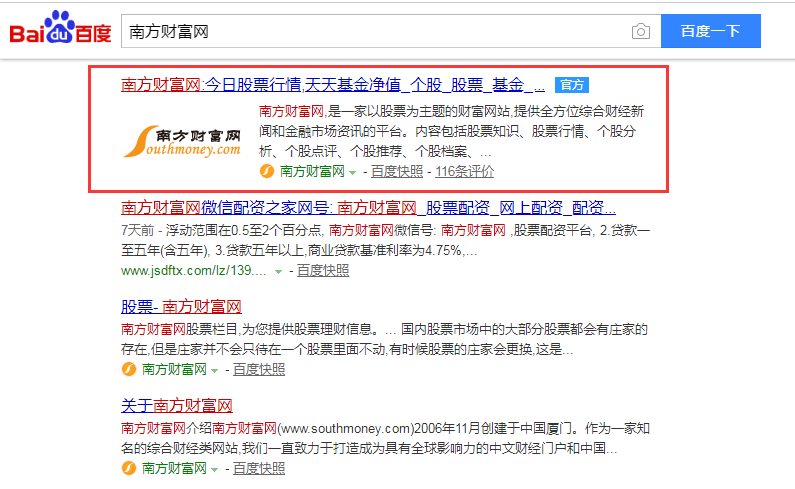Open the official 南方财富网 今日股票行情 result title
This screenshot has height=489, width=795.
click(333, 85)
